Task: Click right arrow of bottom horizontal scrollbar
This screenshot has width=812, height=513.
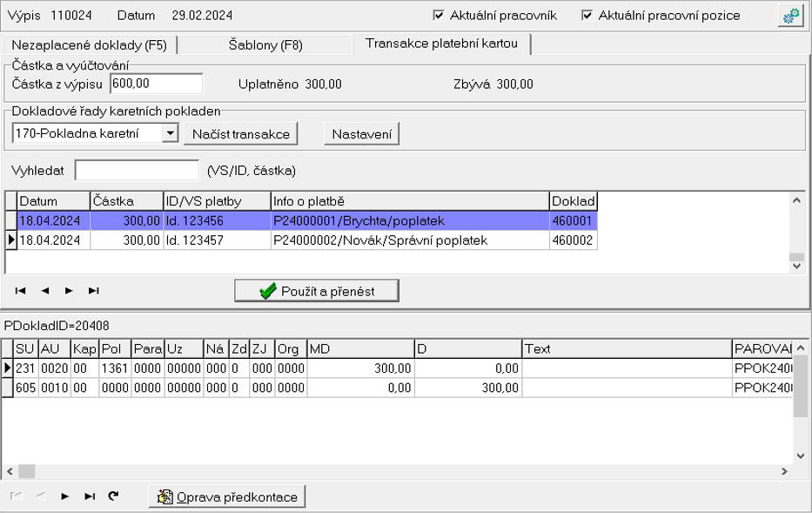Action: click(784, 471)
